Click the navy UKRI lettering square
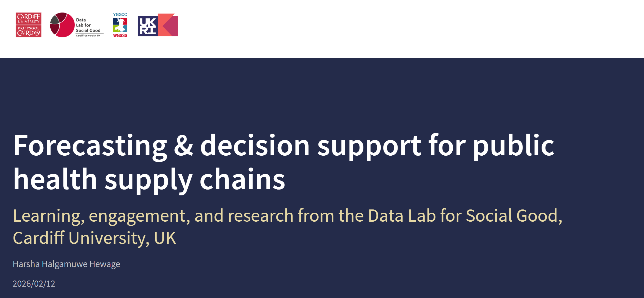Viewport: 644px width, 298px height. [147, 26]
